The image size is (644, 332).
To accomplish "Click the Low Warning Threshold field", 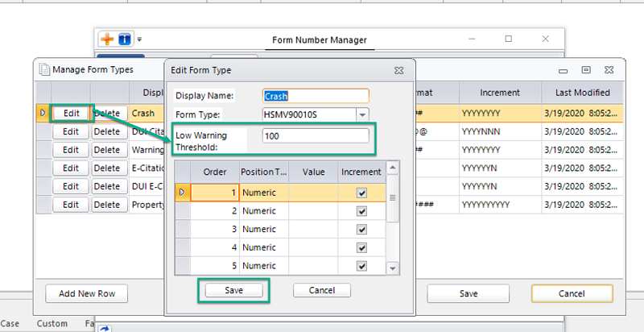I will [x=316, y=137].
